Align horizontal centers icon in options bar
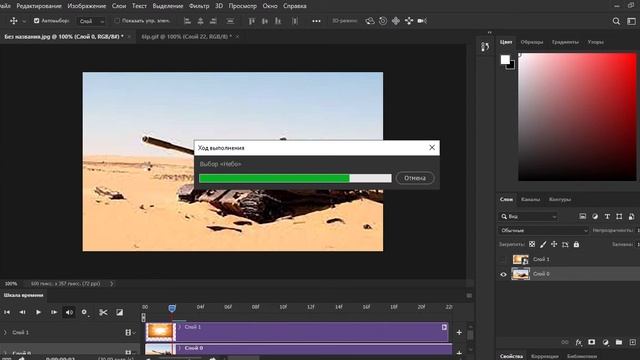Image resolution: width=640 pixels, height=360 pixels. click(200, 21)
